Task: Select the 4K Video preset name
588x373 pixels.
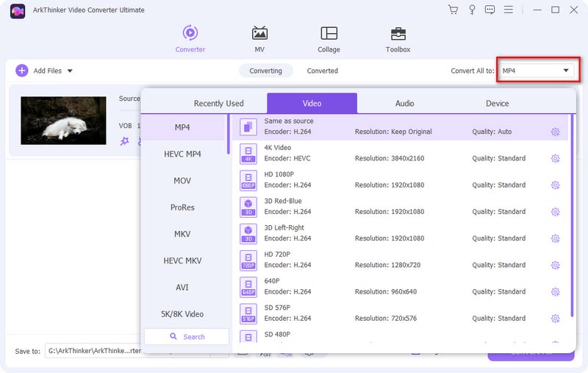Action: click(x=278, y=147)
